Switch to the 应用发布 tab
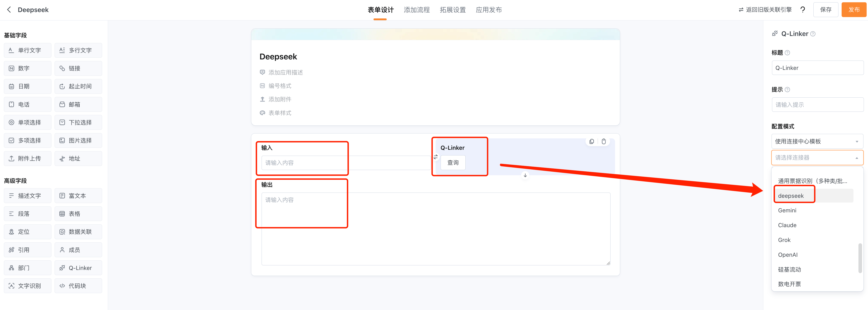The image size is (868, 310). click(489, 10)
